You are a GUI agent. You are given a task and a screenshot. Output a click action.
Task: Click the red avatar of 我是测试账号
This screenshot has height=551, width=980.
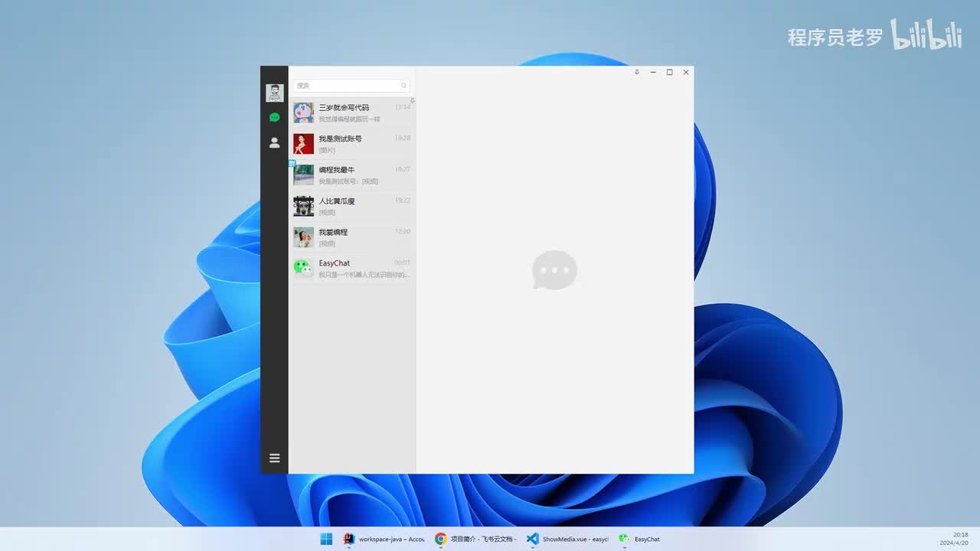pyautogui.click(x=303, y=144)
